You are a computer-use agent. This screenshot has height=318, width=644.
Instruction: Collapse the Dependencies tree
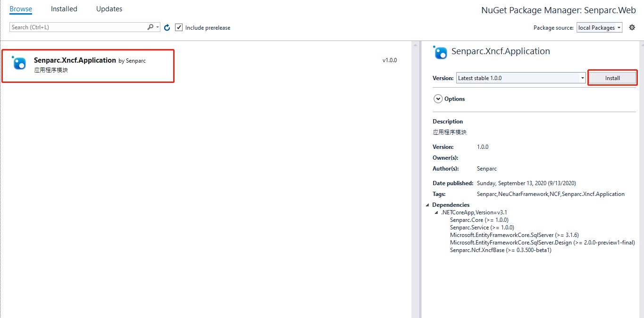pos(427,205)
